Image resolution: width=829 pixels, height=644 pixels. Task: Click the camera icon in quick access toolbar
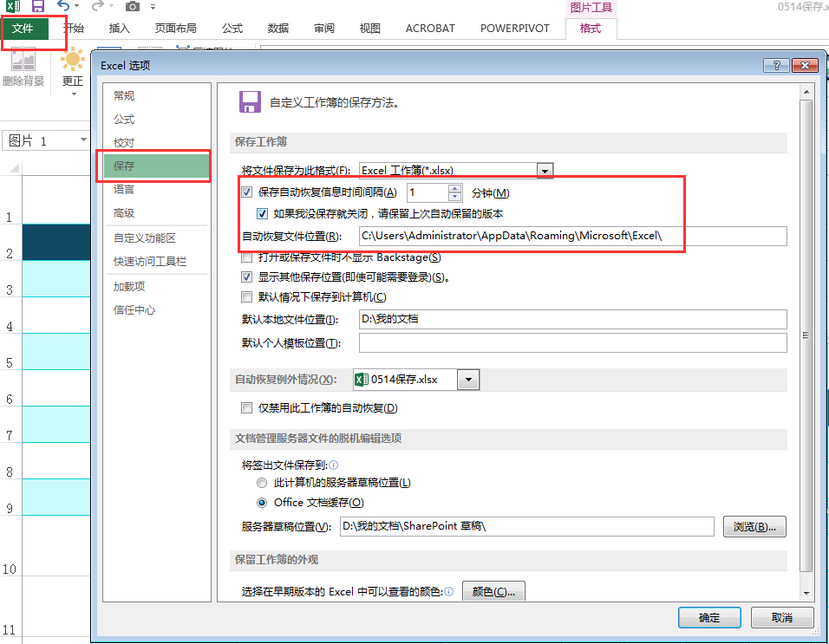(x=132, y=6)
